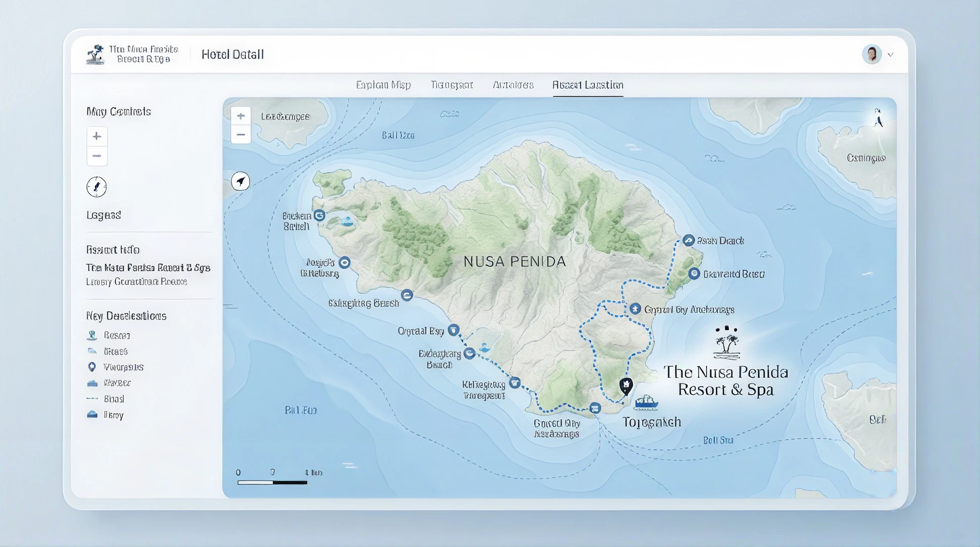Image resolution: width=980 pixels, height=547 pixels.
Task: Click the 'Hotel Detail' header title
Action: [232, 54]
